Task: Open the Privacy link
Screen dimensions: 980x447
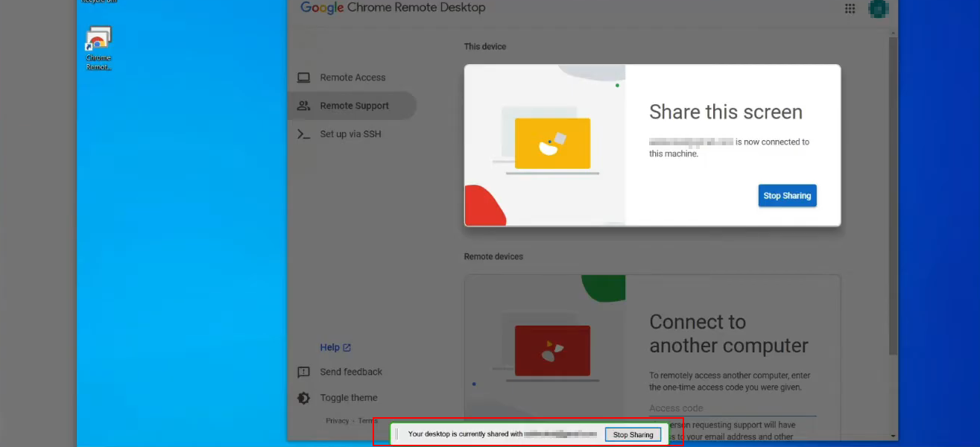Action: tap(337, 421)
